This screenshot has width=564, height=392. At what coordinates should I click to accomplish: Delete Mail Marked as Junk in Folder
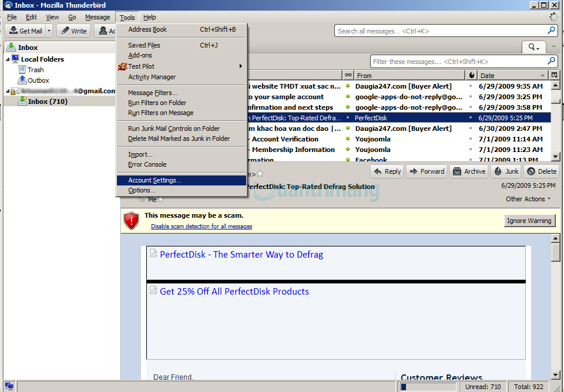[182, 138]
